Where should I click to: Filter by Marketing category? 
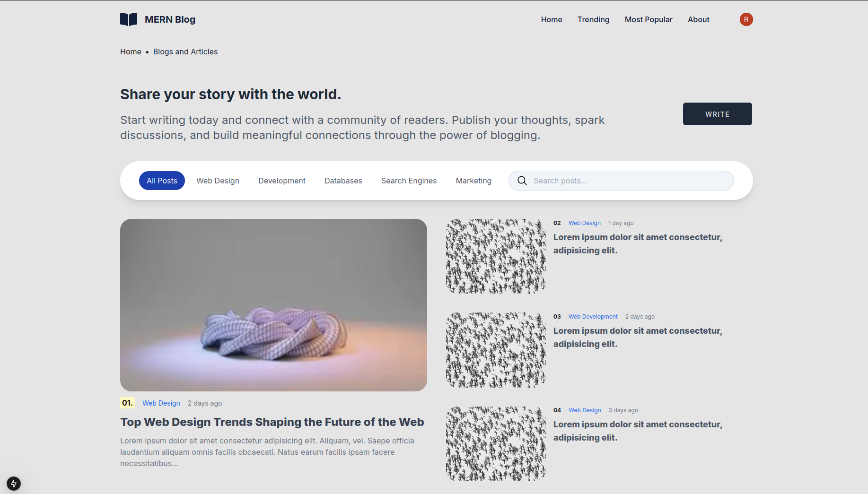(x=473, y=181)
